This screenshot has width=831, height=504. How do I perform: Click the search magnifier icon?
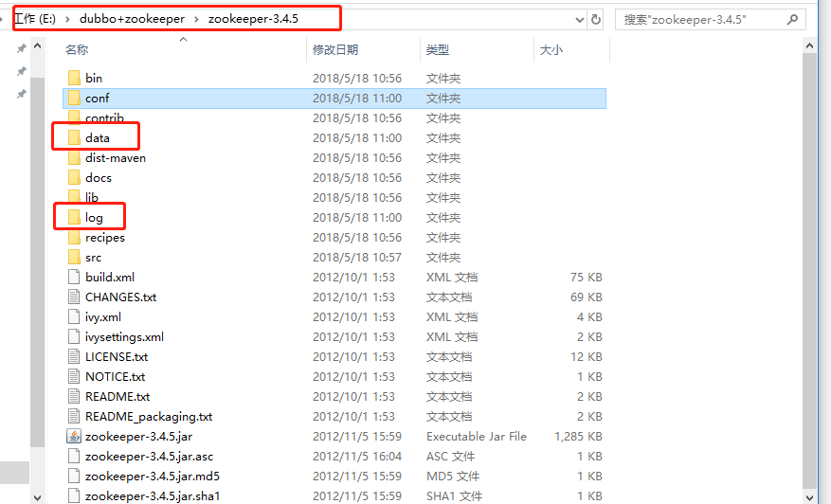(792, 20)
